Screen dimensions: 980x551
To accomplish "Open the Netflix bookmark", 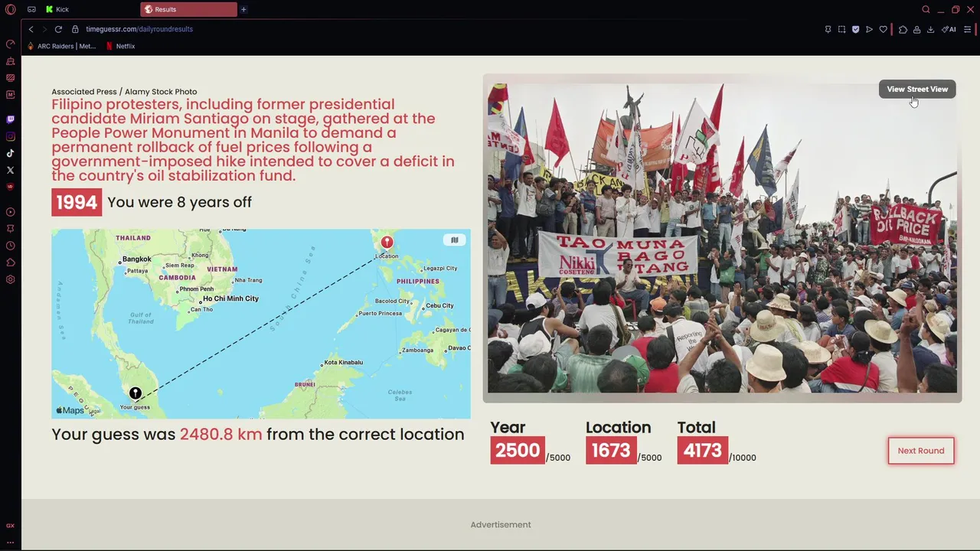I will [x=120, y=46].
